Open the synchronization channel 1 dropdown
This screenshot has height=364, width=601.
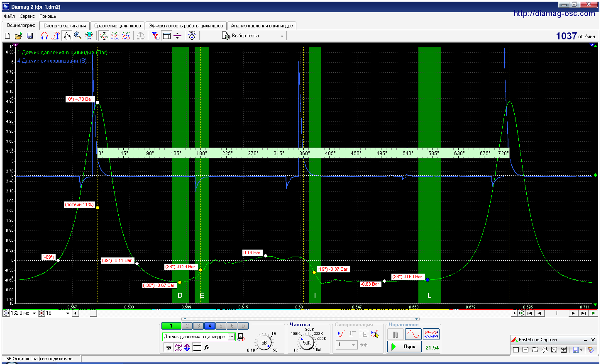pos(346,345)
